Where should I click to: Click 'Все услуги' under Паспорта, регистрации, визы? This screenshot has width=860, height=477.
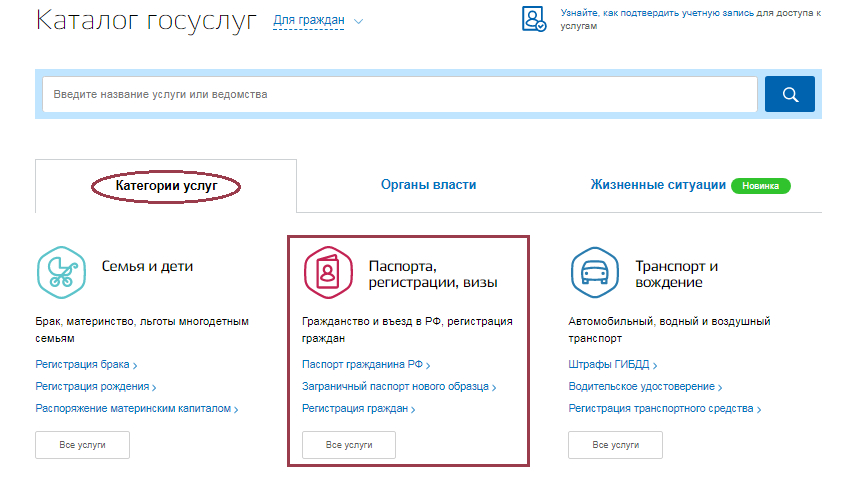tap(349, 445)
